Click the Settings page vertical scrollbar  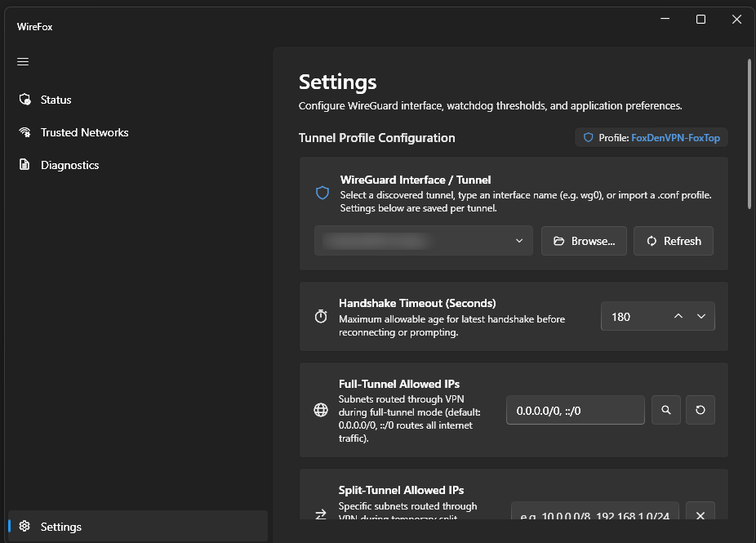tap(749, 134)
